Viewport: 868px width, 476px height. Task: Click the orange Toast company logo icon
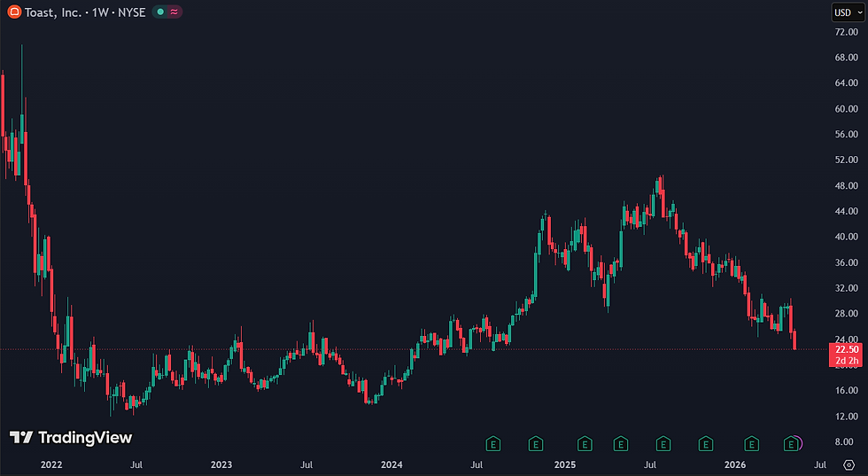(14, 12)
